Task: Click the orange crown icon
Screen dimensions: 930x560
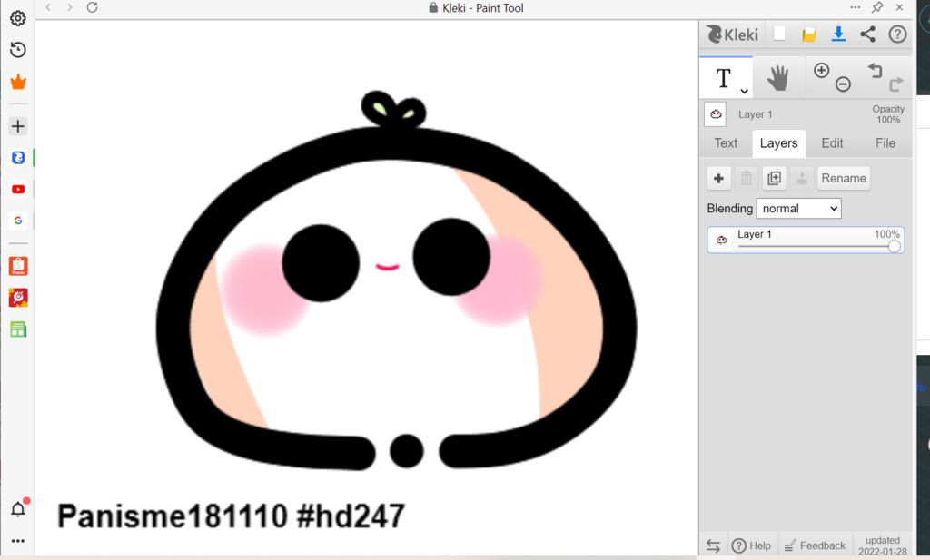Action: tap(18, 82)
